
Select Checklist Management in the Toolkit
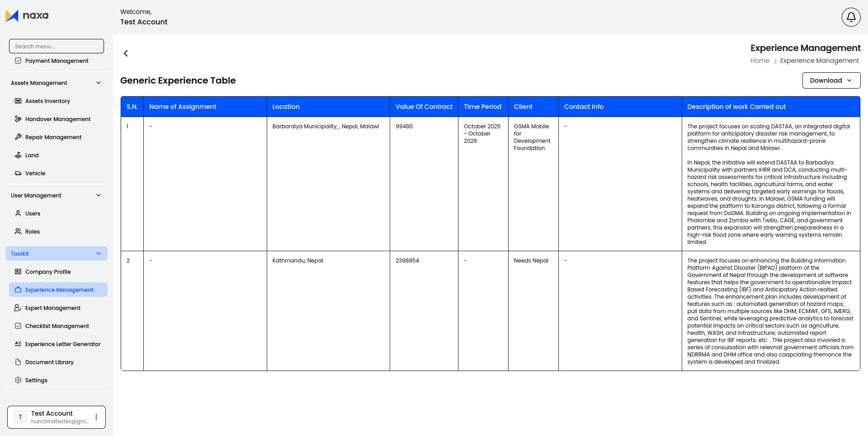point(57,326)
